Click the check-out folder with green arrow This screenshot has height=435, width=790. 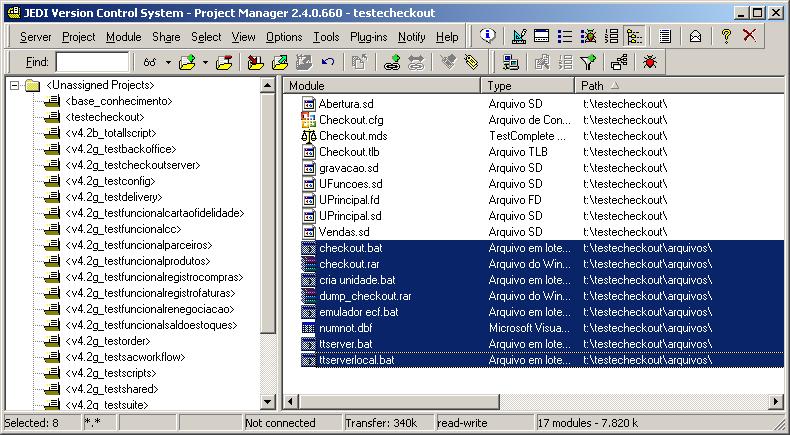coord(280,63)
